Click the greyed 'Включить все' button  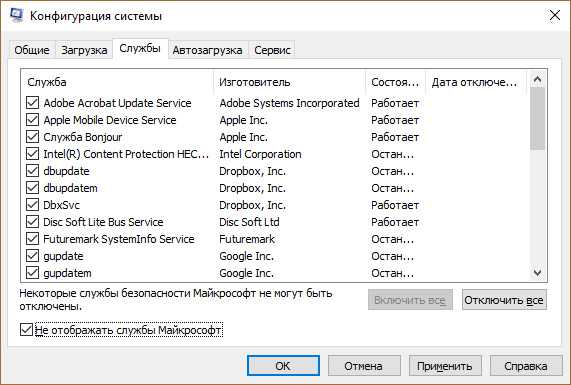click(x=410, y=300)
